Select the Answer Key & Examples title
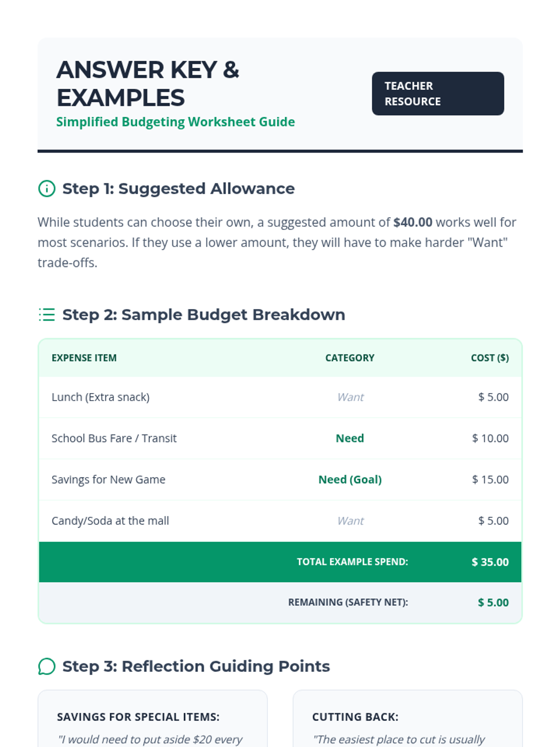The image size is (560, 747). pos(147,84)
